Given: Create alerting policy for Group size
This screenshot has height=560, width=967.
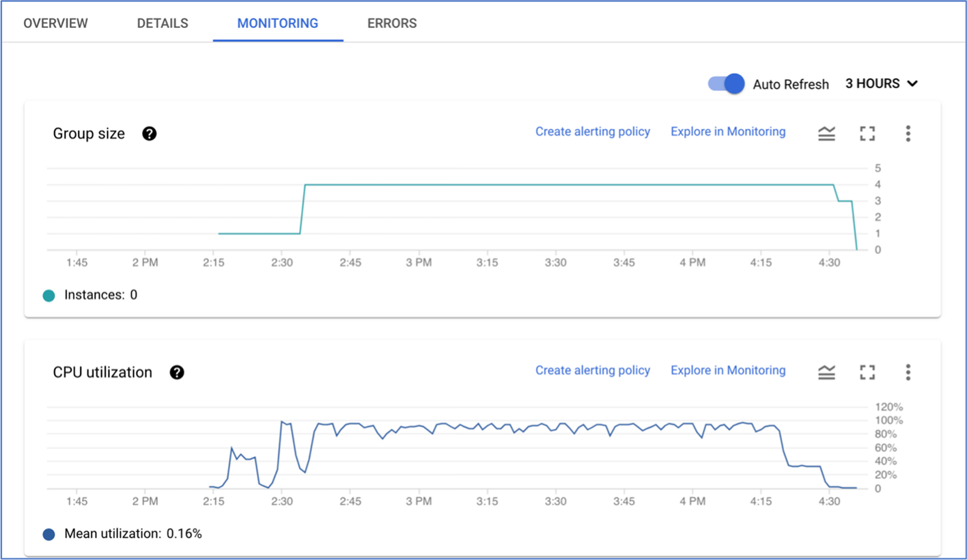Looking at the screenshot, I should point(593,132).
